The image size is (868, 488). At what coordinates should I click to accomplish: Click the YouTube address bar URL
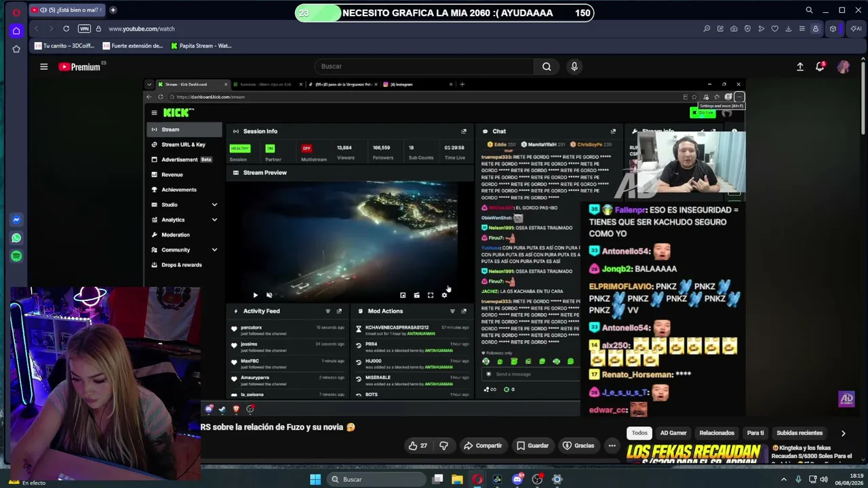click(x=142, y=28)
